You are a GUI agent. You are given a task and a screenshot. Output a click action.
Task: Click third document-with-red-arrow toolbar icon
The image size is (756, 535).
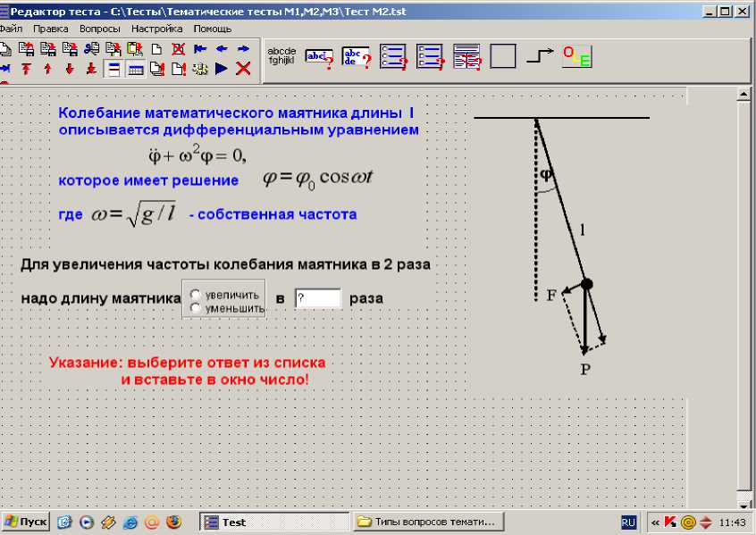(70, 49)
